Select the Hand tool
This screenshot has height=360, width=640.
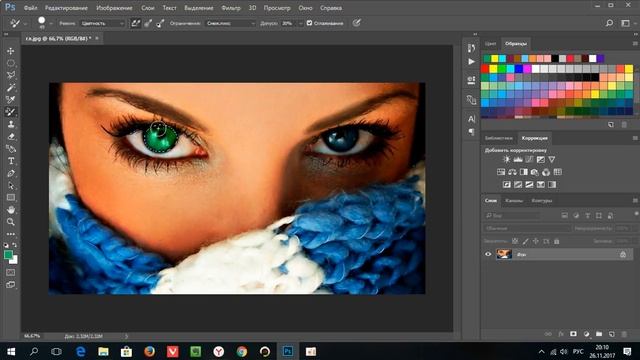tap(11, 210)
